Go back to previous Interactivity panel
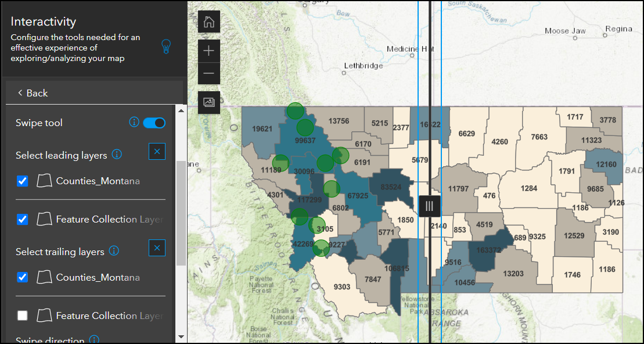Screen dimensions: 644x344 click(33, 93)
